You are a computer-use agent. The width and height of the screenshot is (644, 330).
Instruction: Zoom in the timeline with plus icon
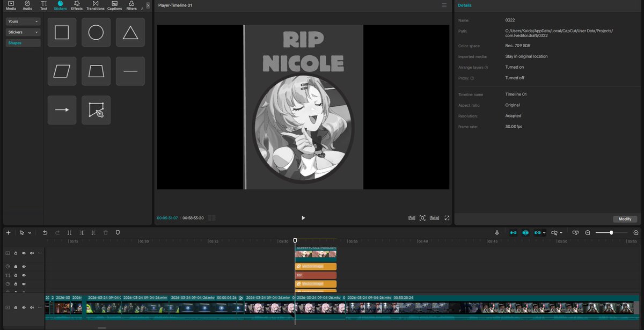[636, 233]
